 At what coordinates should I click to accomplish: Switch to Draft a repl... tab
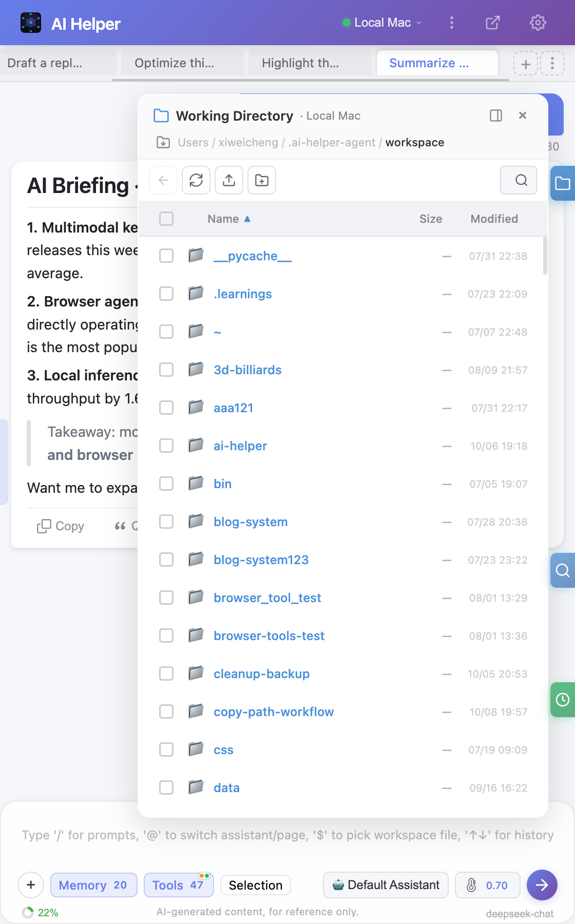click(57, 63)
